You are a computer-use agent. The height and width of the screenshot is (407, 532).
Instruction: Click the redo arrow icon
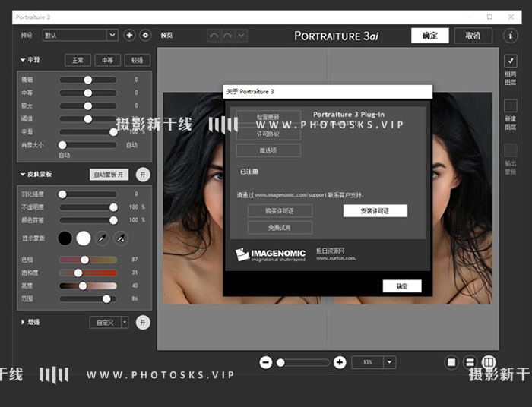point(228,36)
